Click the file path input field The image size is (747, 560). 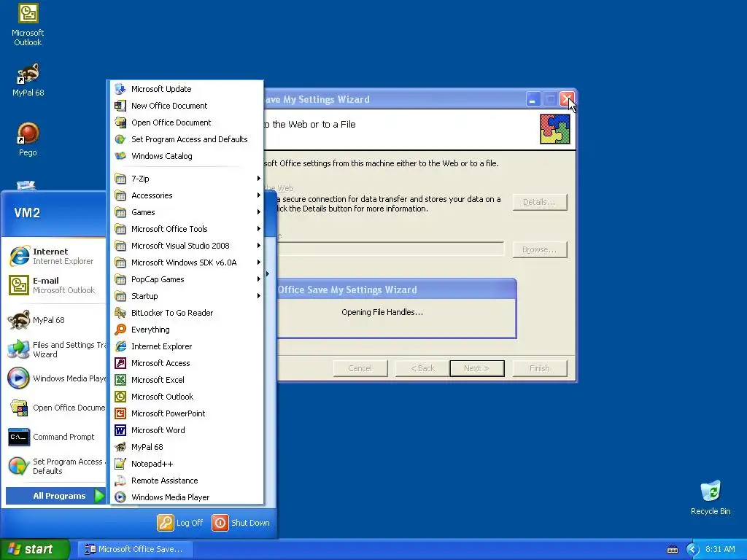(390, 249)
